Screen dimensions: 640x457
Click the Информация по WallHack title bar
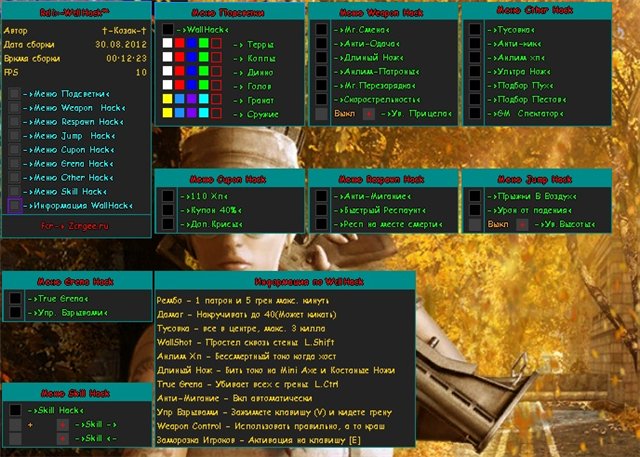(285, 281)
